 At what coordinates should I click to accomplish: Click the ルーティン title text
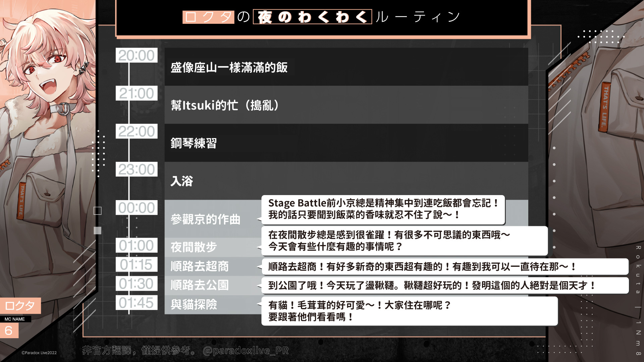point(418,17)
